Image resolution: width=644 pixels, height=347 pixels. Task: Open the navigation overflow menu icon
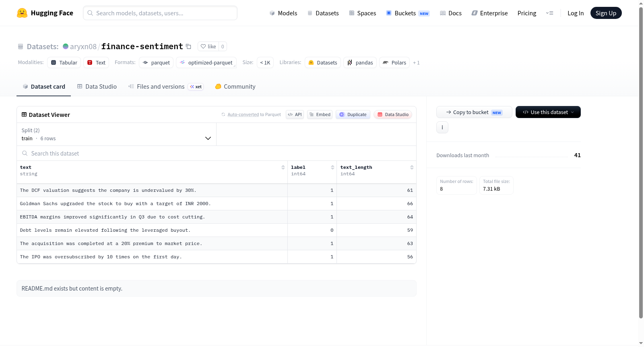pos(549,13)
